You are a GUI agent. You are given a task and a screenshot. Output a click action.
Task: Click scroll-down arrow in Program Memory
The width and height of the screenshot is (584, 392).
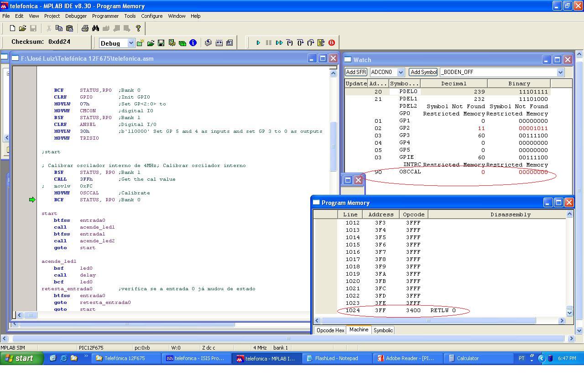tap(569, 313)
